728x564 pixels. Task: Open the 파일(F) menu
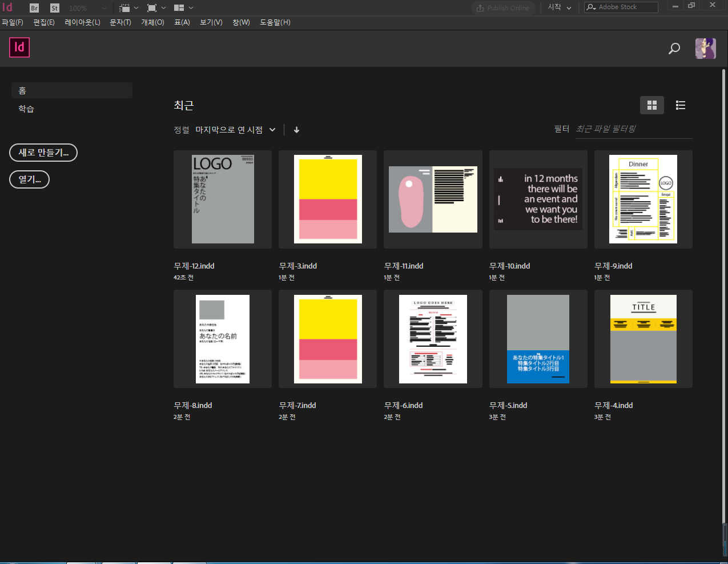pyautogui.click(x=13, y=22)
